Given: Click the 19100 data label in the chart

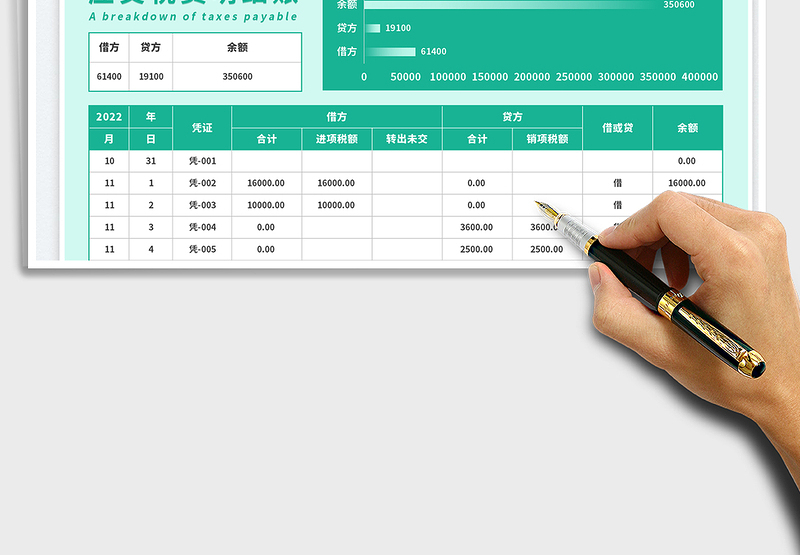Looking at the screenshot, I should 398,28.
